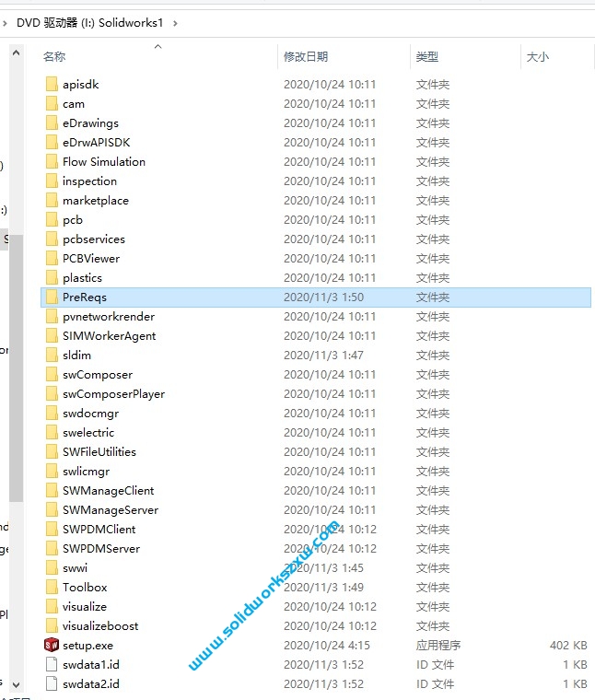Click the swdata2.id file icon
This screenshot has height=700, width=595.
[52, 684]
